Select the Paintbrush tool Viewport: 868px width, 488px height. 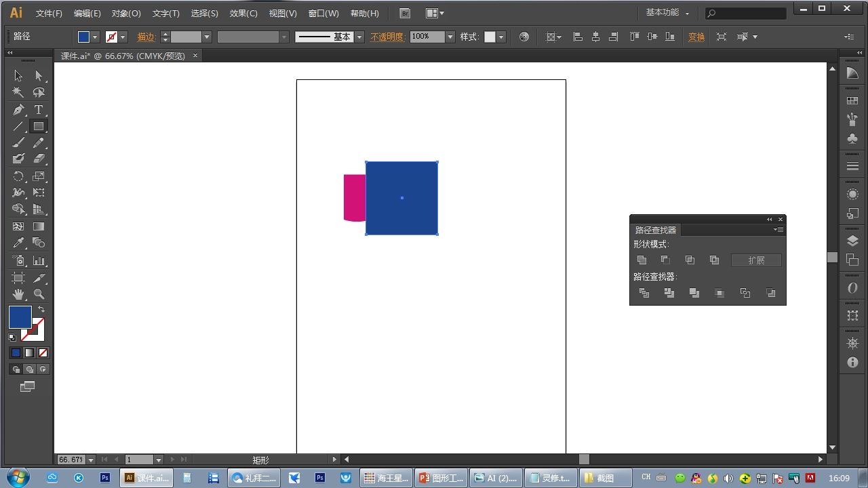(x=18, y=143)
